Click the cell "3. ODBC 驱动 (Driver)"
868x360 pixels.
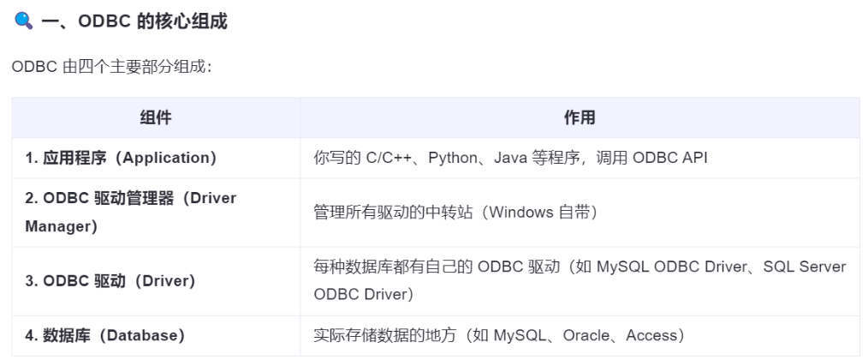click(156, 281)
